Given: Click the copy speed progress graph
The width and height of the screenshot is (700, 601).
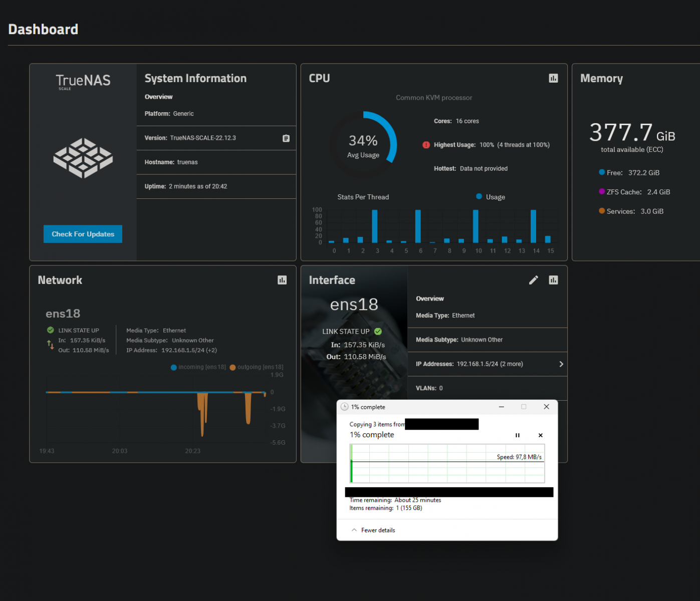Looking at the screenshot, I should coord(447,463).
